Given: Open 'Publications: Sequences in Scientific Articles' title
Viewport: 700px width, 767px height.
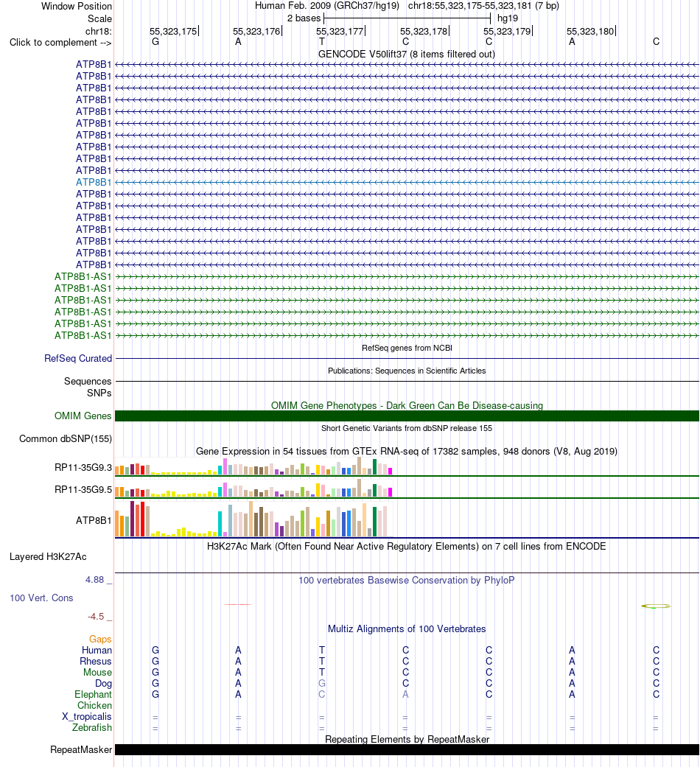Looking at the screenshot, I should point(407,371).
